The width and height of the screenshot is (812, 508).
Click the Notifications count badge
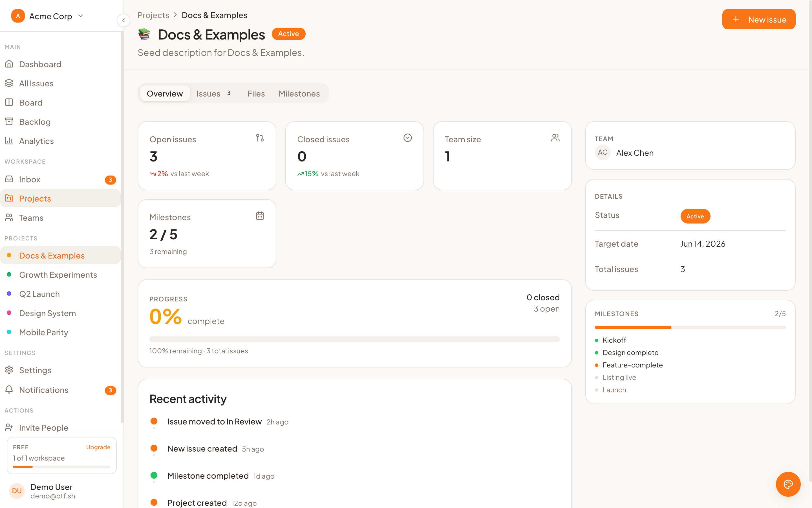111,390
